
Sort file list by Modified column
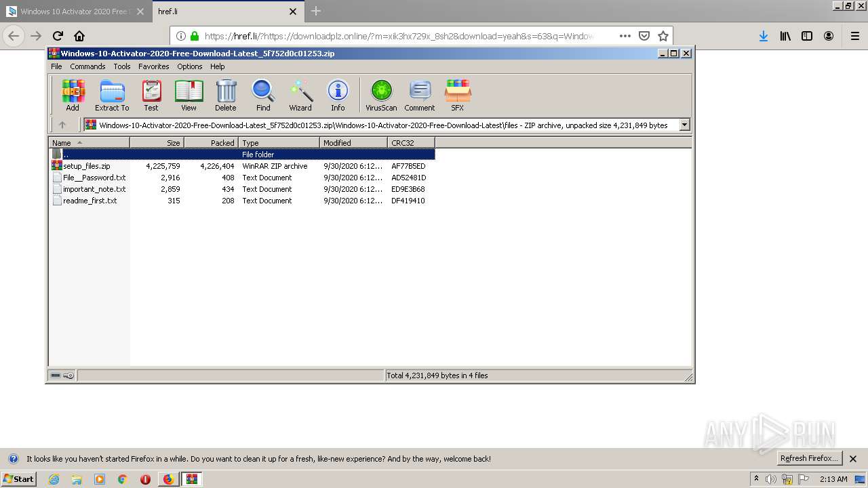[x=353, y=143]
